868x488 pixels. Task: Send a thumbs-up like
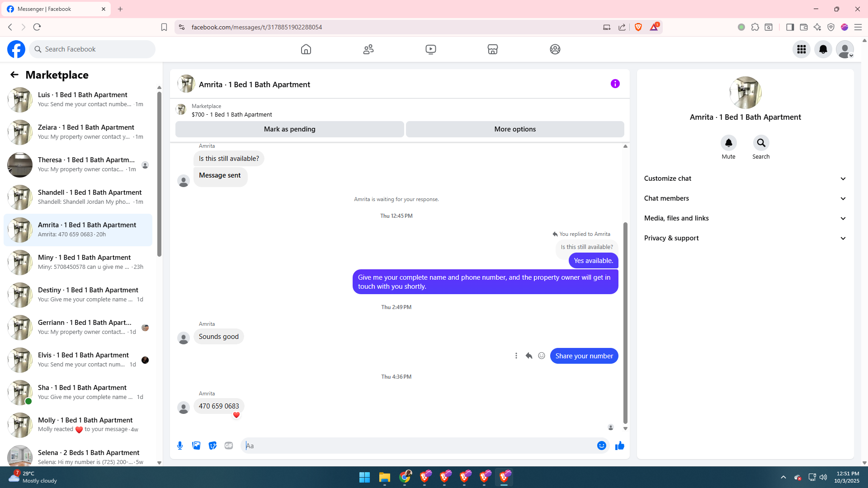pos(620,446)
